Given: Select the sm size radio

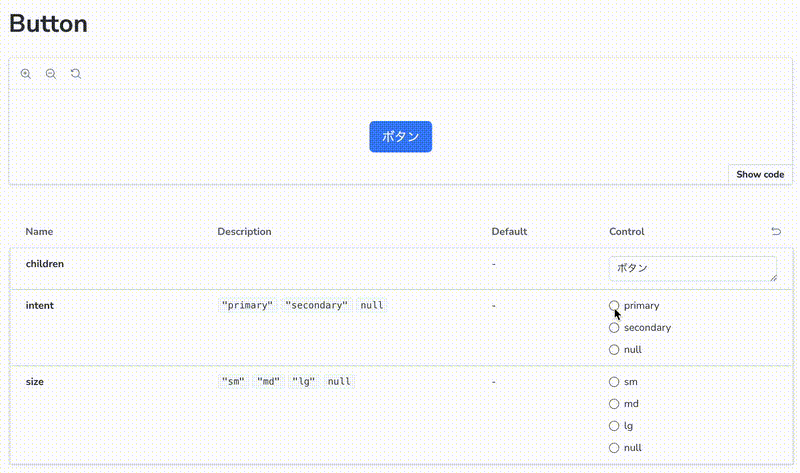Looking at the screenshot, I should point(614,382).
